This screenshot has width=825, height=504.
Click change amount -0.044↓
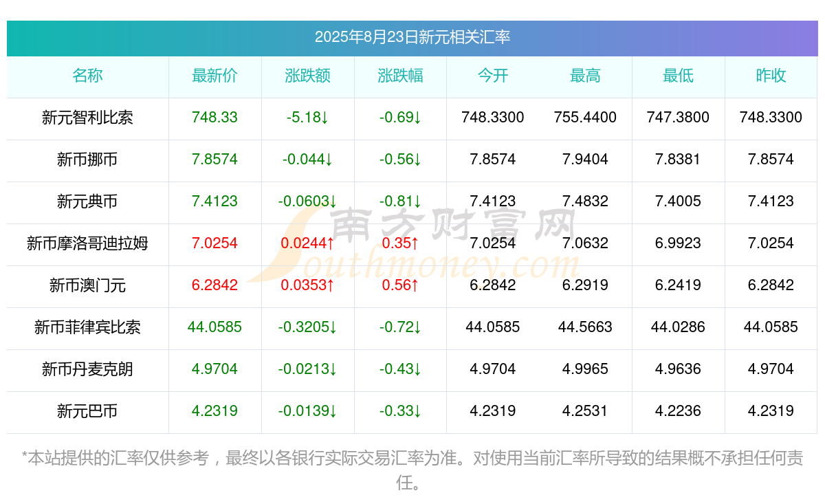point(307,160)
